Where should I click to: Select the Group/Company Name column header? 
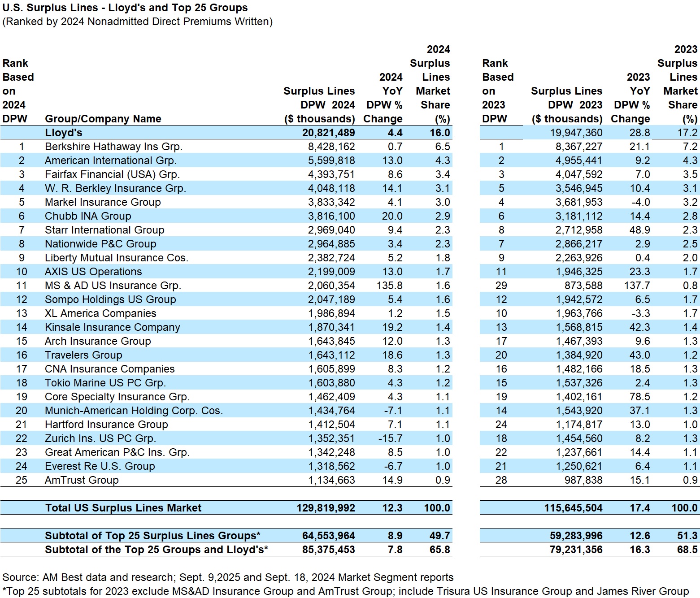[x=103, y=119]
